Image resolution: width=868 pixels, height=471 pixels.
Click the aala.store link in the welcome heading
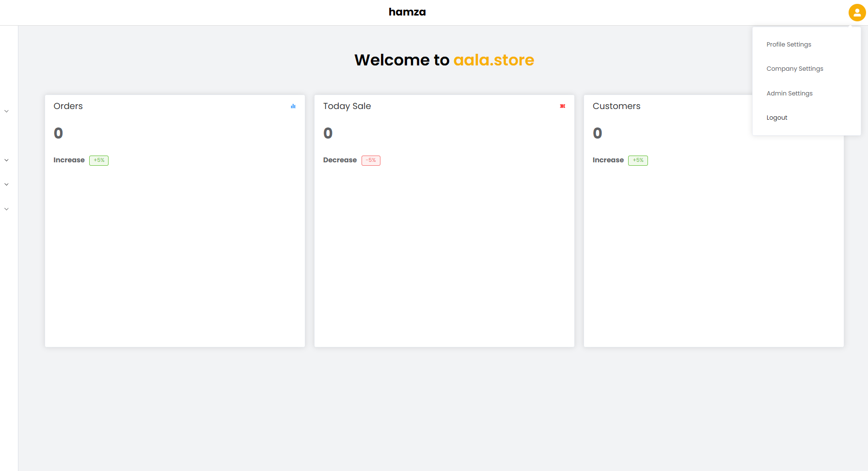493,60
